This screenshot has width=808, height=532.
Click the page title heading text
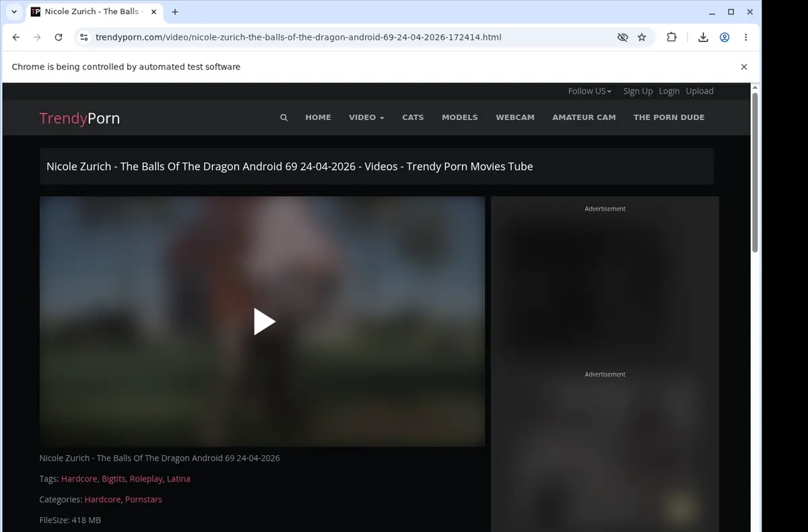tap(290, 166)
